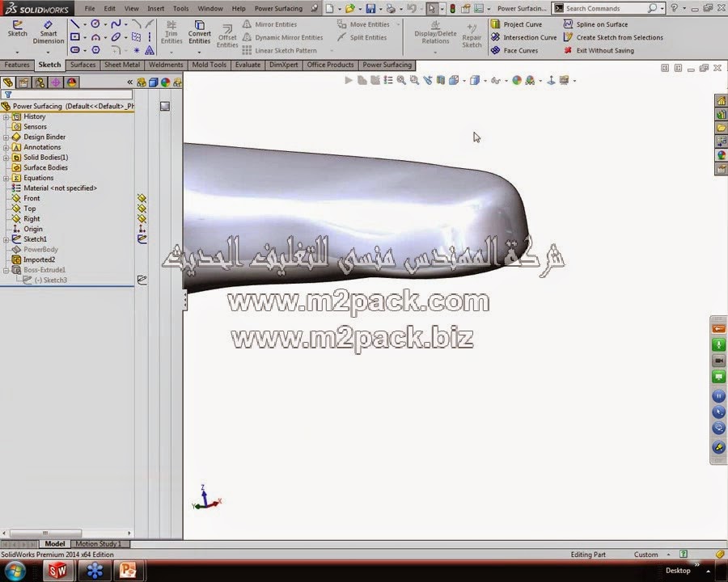Open Display/Delete Relations tool
This screenshot has width=728, height=582.
click(435, 32)
